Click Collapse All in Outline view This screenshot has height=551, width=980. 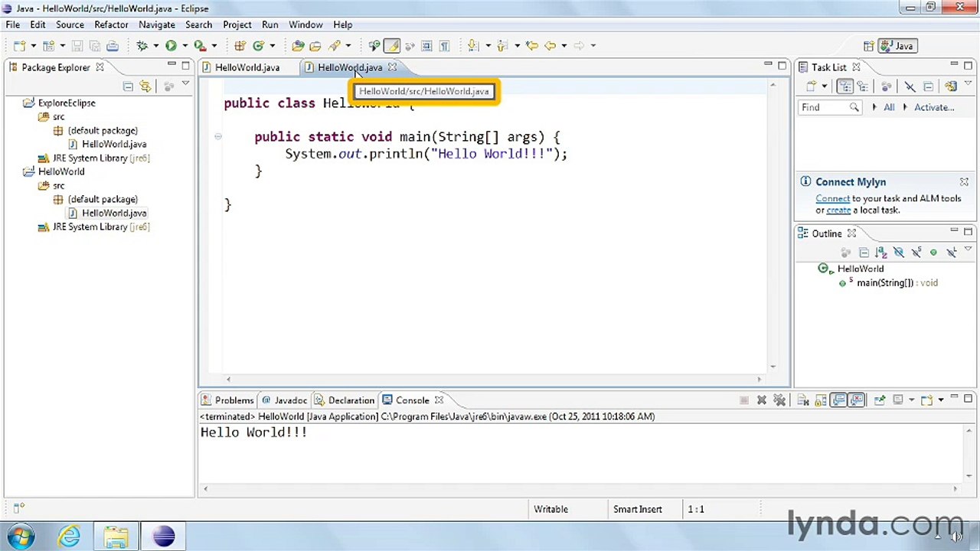pos(864,253)
